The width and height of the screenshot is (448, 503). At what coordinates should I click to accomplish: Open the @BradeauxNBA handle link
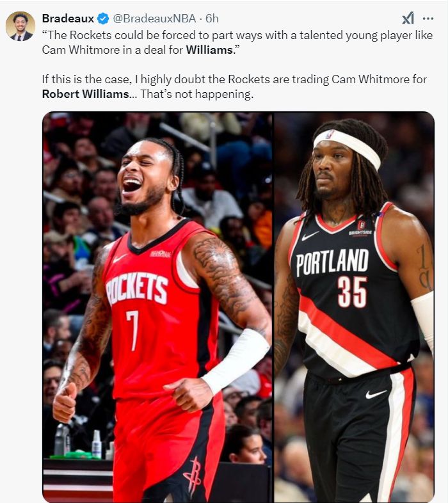(154, 19)
